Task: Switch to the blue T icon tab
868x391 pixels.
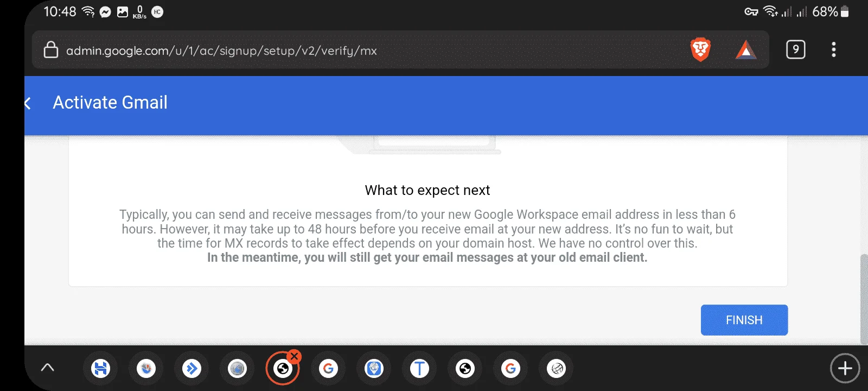Action: pos(419,369)
